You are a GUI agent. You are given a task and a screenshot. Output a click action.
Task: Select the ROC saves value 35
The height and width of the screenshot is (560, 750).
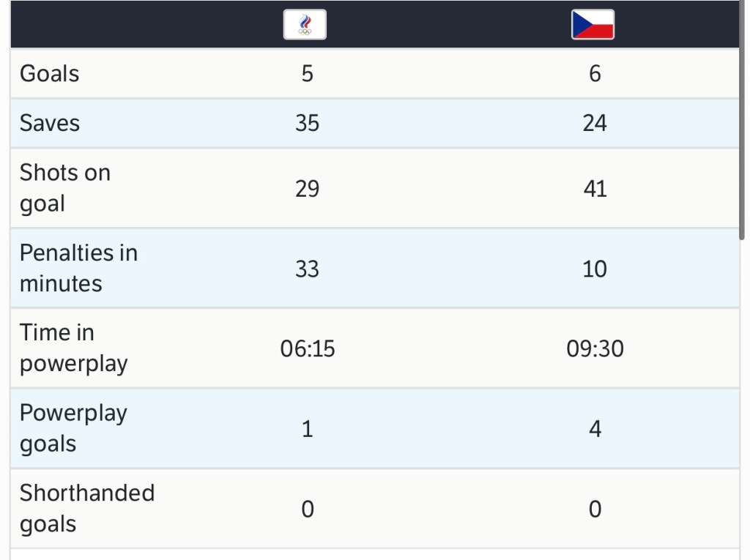tap(307, 123)
